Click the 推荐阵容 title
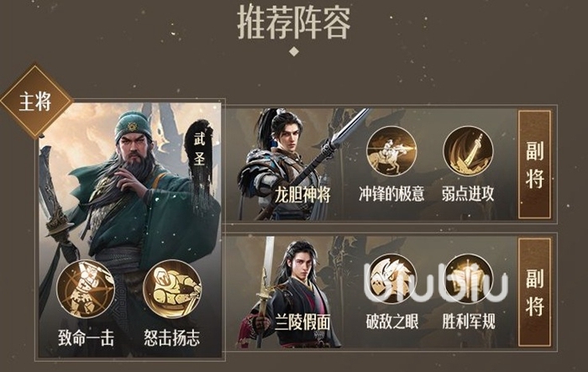The image size is (588, 372). 294,24
